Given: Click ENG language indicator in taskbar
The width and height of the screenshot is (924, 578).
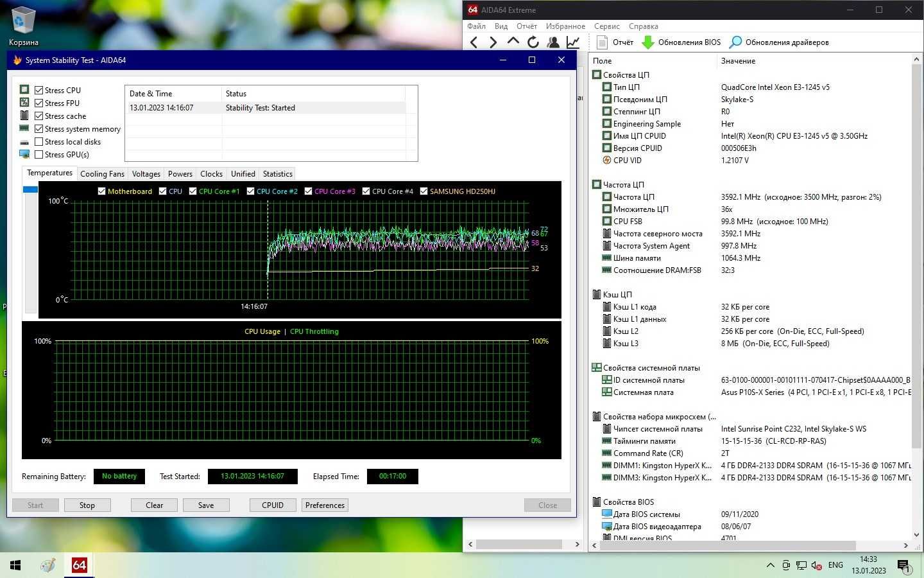Looking at the screenshot, I should pyautogui.click(x=835, y=565).
